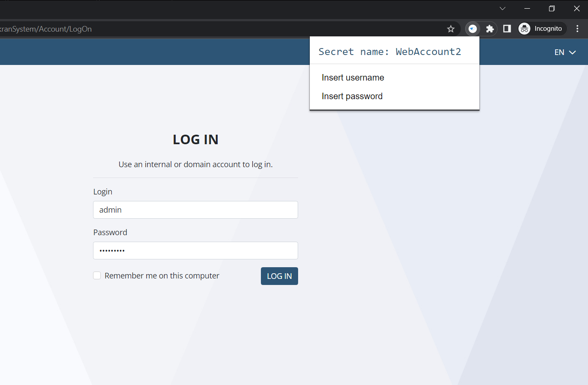Choose Insert password from the popup
The height and width of the screenshot is (385, 588).
click(x=352, y=97)
